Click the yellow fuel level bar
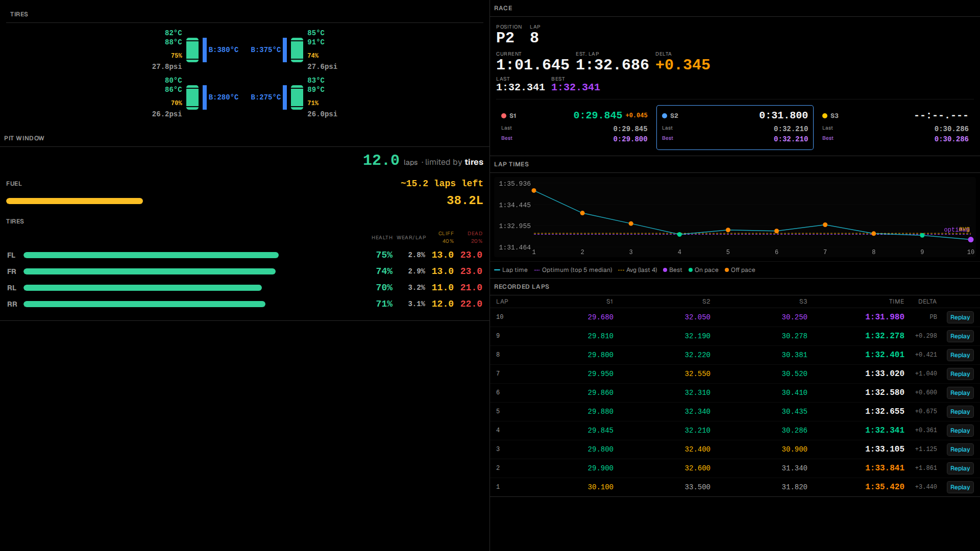Image resolution: width=980 pixels, height=551 pixels. pos(75,201)
